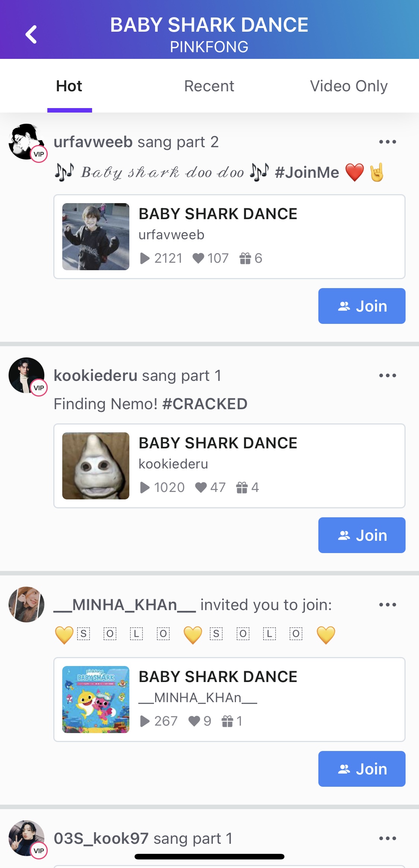Switch to the Video Only tab
The width and height of the screenshot is (419, 868).
point(349,86)
